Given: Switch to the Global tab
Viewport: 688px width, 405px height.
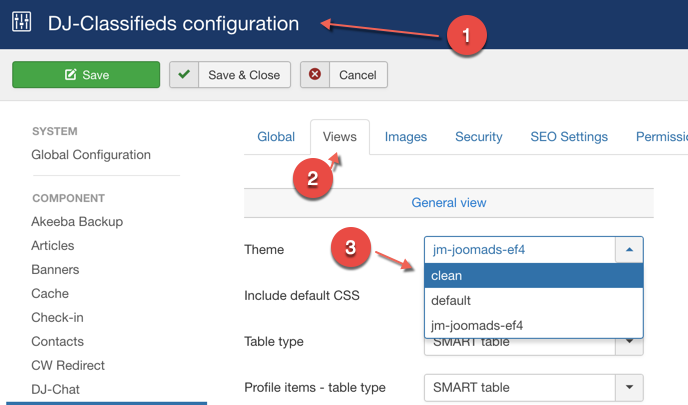Looking at the screenshot, I should 276,136.
